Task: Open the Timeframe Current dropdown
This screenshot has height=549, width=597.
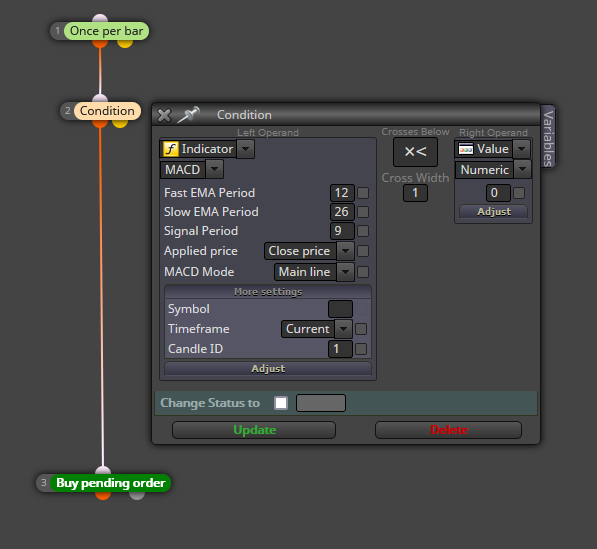Action: 343,329
